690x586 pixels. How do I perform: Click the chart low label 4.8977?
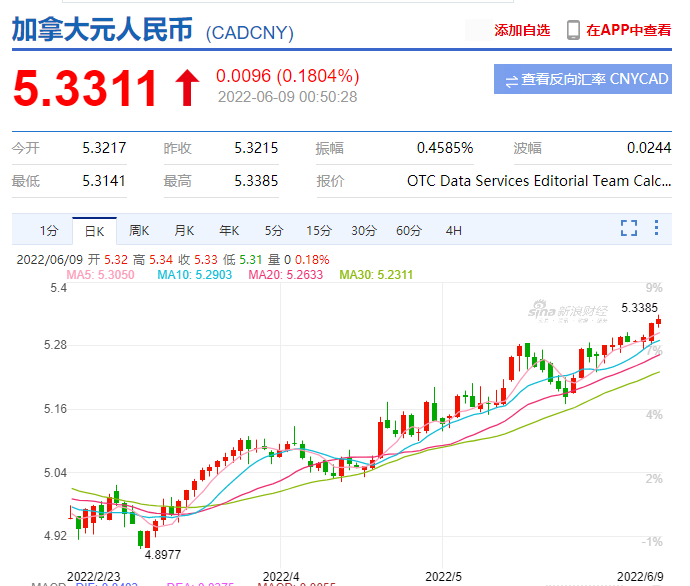[x=163, y=555]
